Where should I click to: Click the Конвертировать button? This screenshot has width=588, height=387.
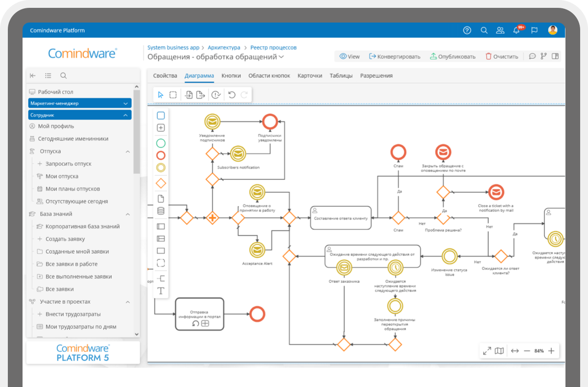[395, 56]
